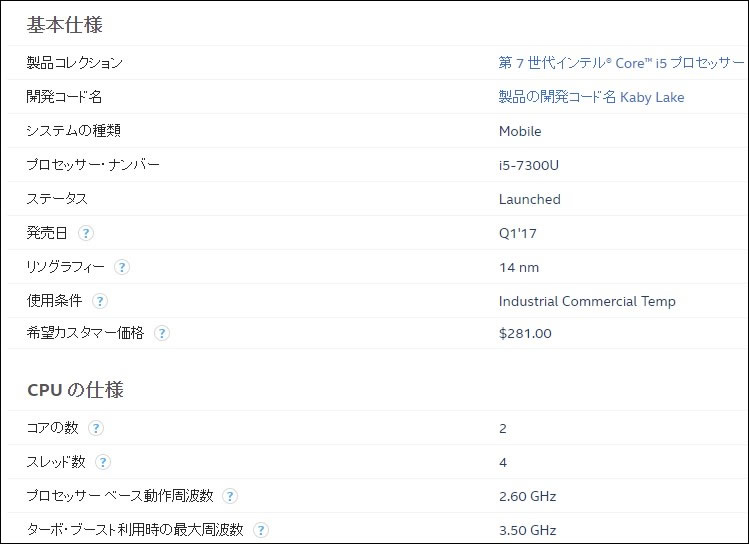Viewport: 749px width, 544px height.
Task: Open help icon for ターボ・ブースト利用時の最大周波数
Action: point(261,530)
